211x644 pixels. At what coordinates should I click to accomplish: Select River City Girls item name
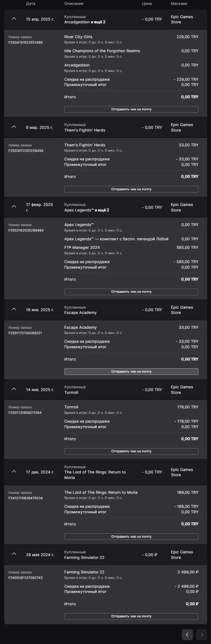(x=78, y=37)
